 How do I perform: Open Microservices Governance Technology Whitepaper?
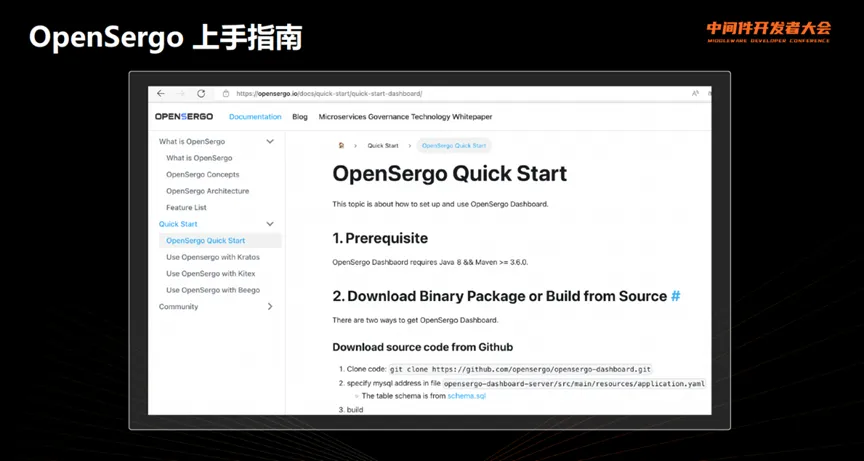tap(405, 117)
